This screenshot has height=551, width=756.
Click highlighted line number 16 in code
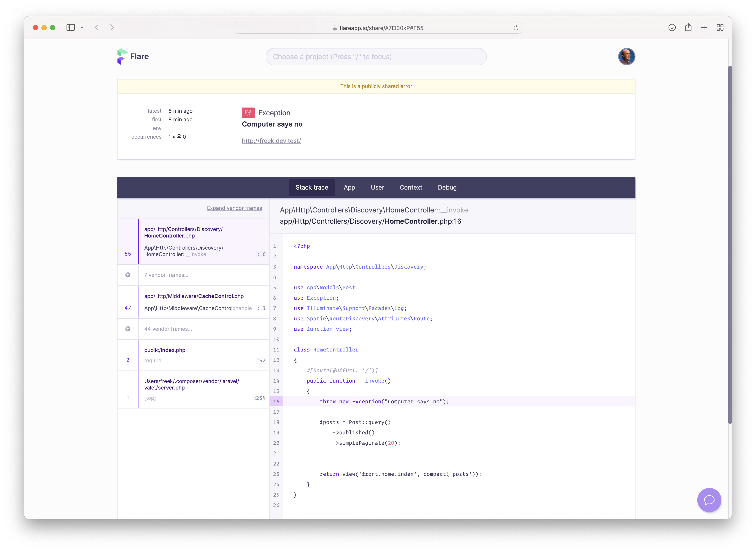(x=276, y=402)
